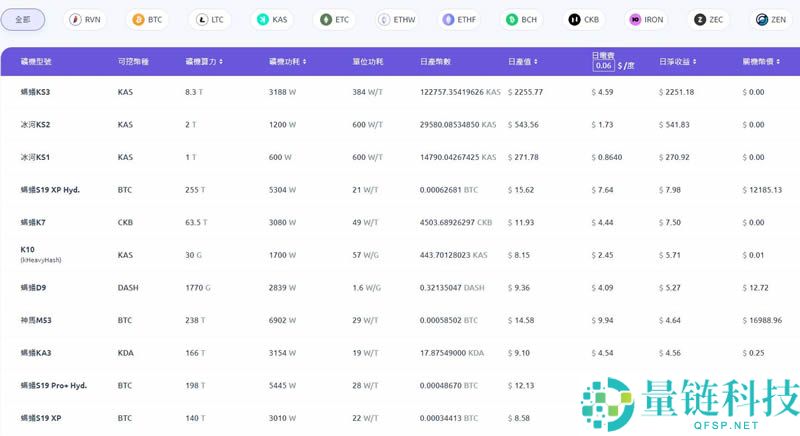Open the 螞蟻K7 miner row
Image resolution: width=800 pixels, height=436 pixels.
click(x=400, y=223)
